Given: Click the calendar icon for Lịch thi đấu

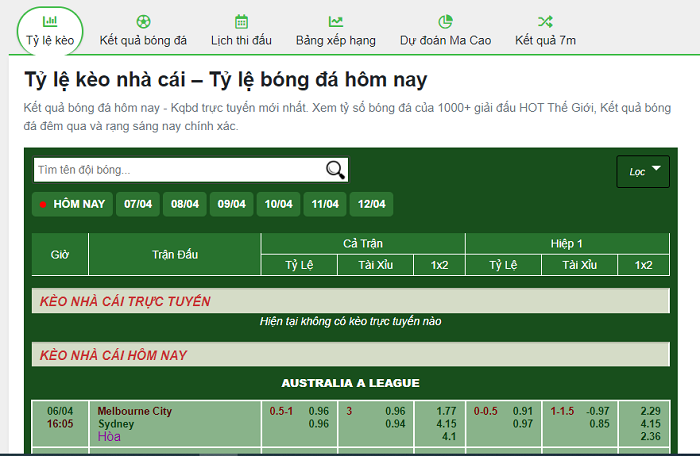Looking at the screenshot, I should click(x=241, y=21).
